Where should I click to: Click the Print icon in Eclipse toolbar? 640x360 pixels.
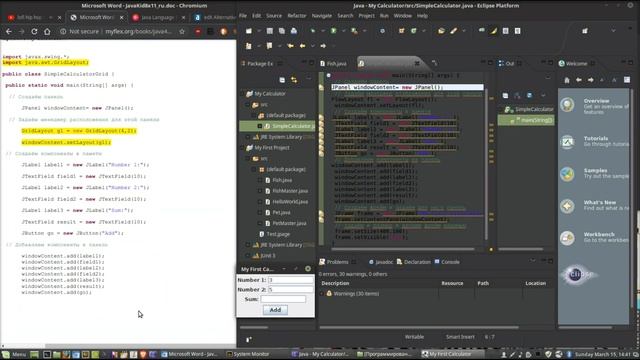[x=294, y=31]
